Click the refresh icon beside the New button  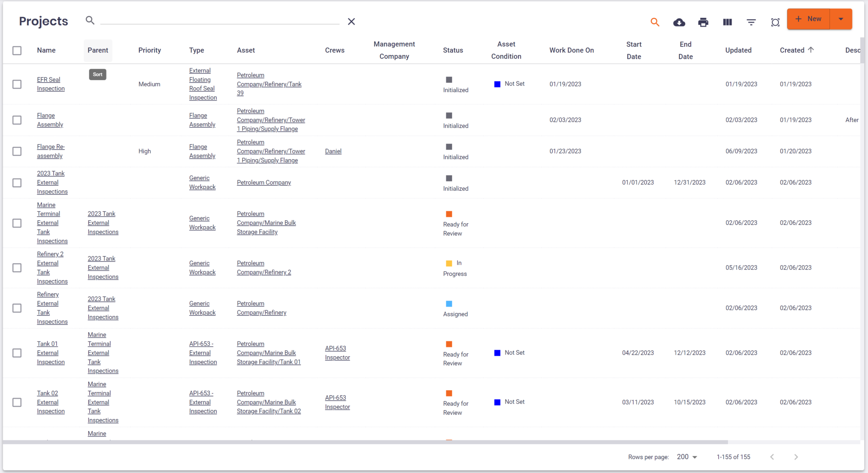775,22
